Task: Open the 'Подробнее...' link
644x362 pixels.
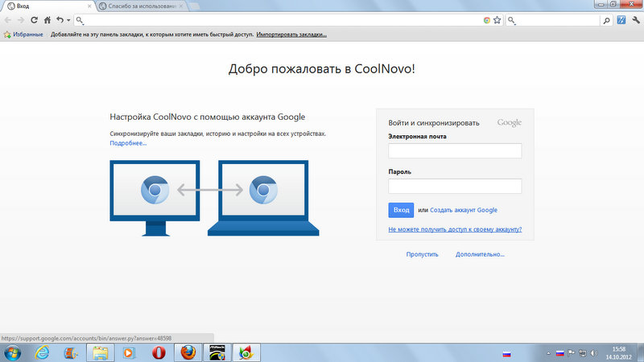Action: pos(128,143)
